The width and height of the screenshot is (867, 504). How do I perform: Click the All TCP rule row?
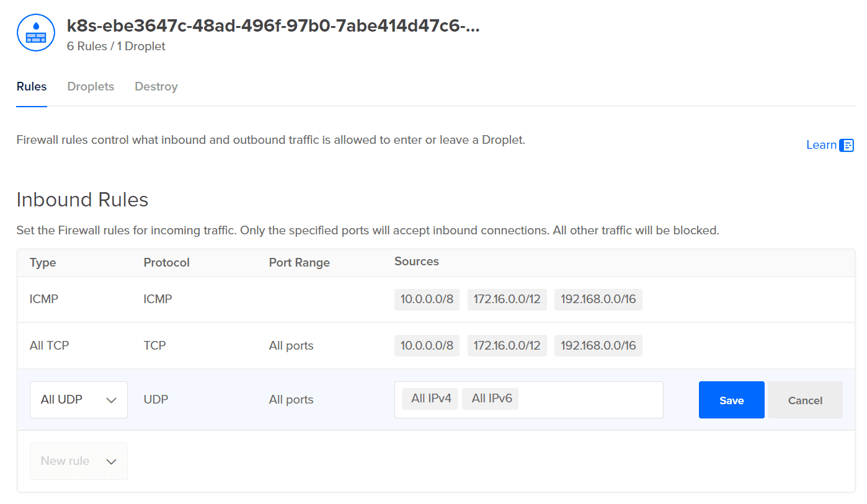click(x=436, y=345)
